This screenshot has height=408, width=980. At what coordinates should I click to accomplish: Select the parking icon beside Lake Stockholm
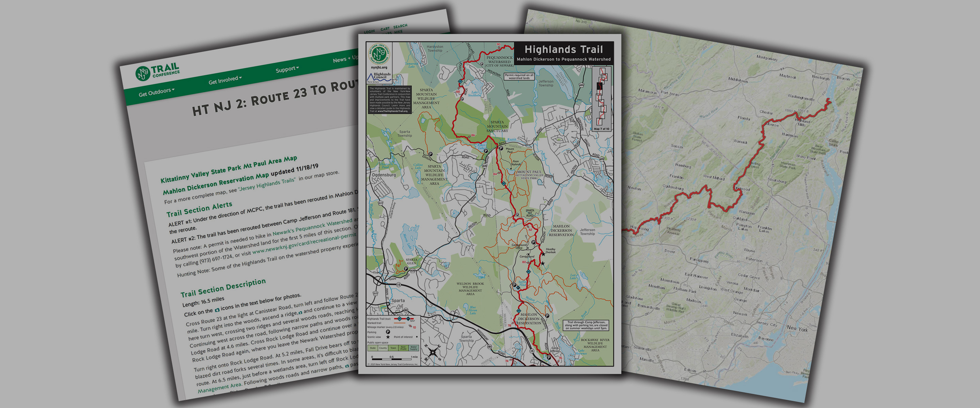click(462, 99)
